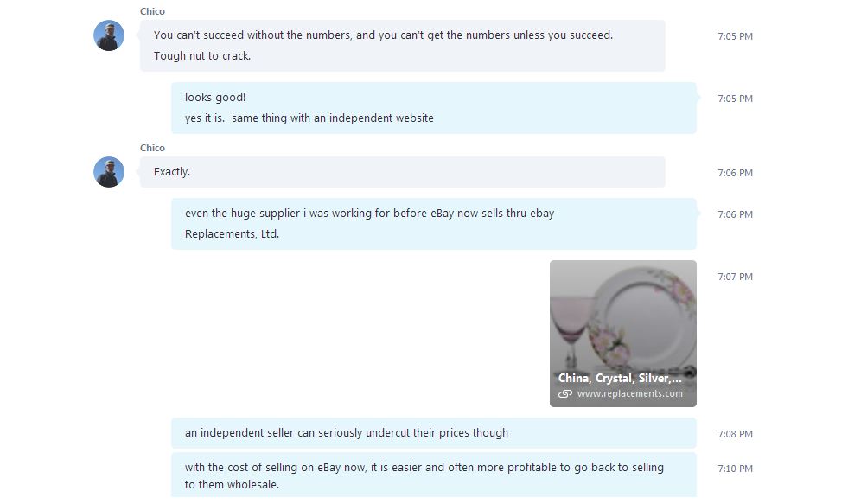This screenshot has height=504, width=848.
Task: Click the 'cost of selling on eBay' message
Action: [434, 475]
